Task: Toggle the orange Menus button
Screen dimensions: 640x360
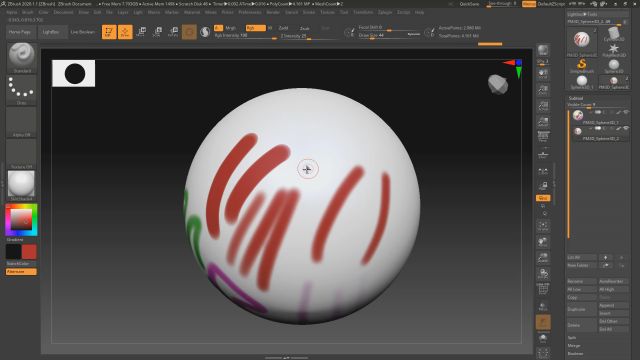Action: click(x=529, y=4)
